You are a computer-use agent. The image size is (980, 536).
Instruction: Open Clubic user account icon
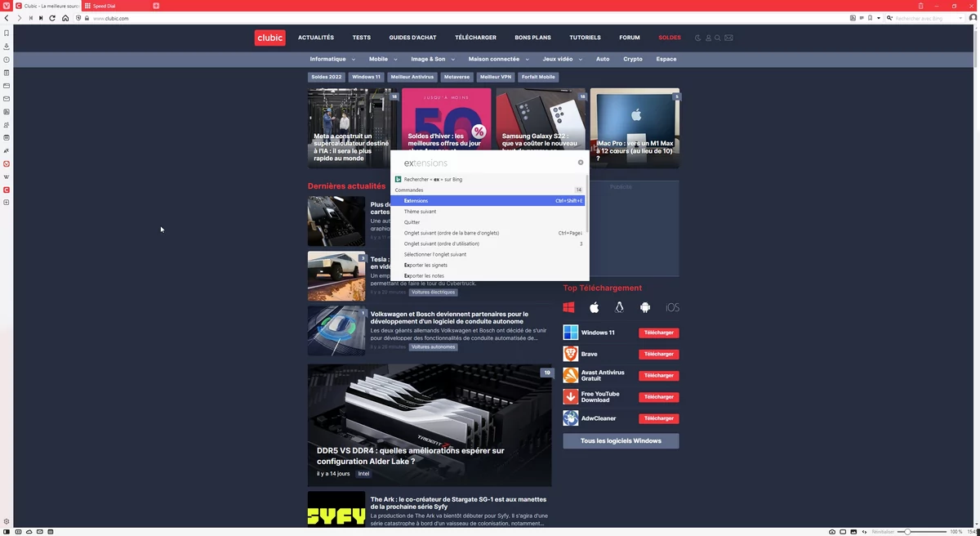tap(708, 38)
